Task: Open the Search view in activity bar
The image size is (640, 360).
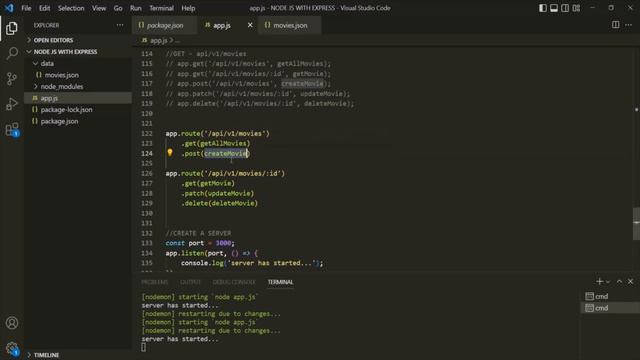Action: 12,53
